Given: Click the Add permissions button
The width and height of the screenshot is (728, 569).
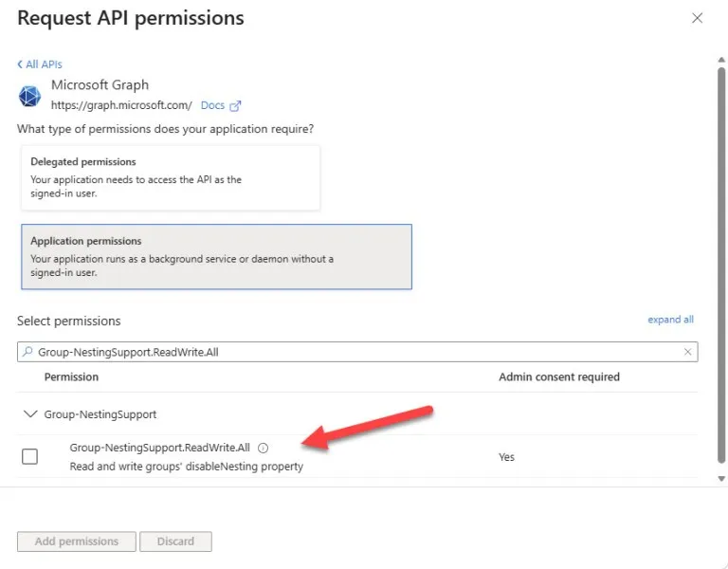Looking at the screenshot, I should click(77, 541).
